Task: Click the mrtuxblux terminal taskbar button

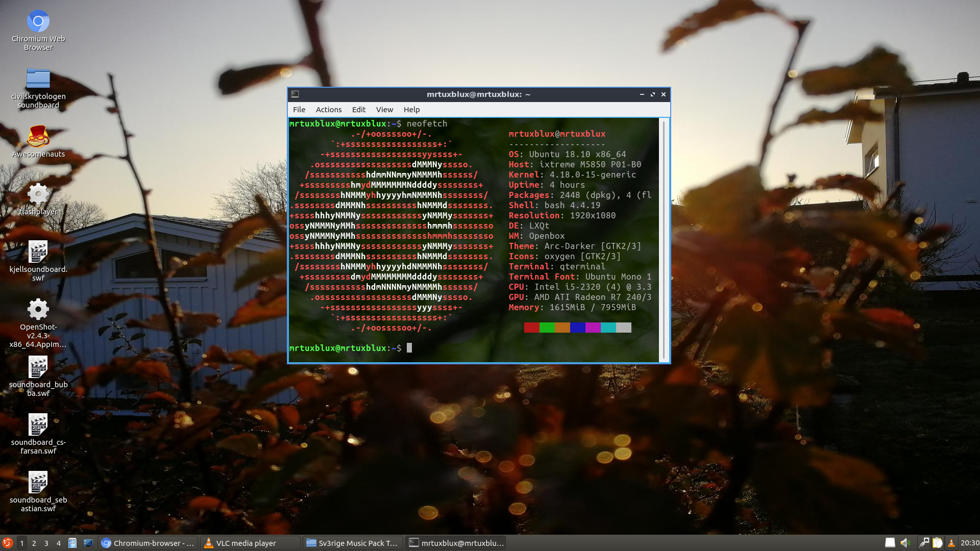Action: tap(456, 543)
